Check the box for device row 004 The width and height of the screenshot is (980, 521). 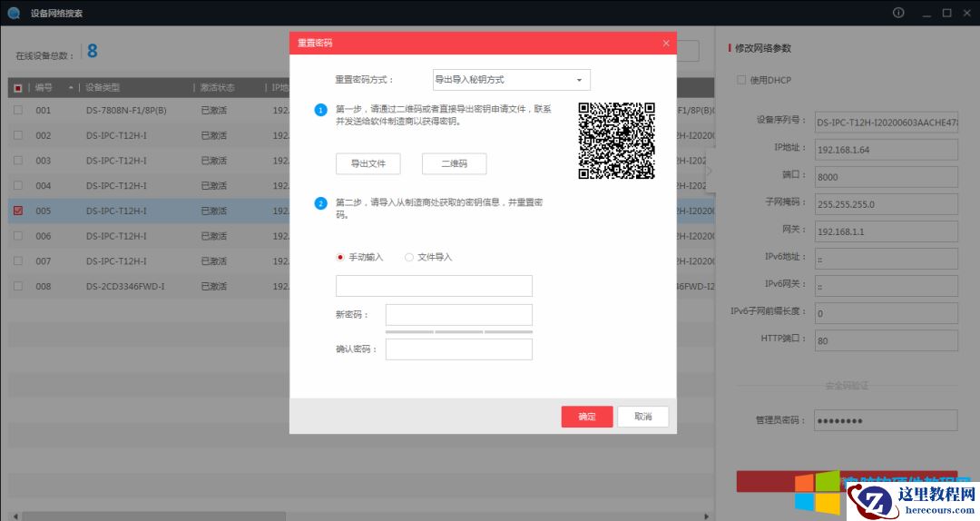(x=18, y=185)
